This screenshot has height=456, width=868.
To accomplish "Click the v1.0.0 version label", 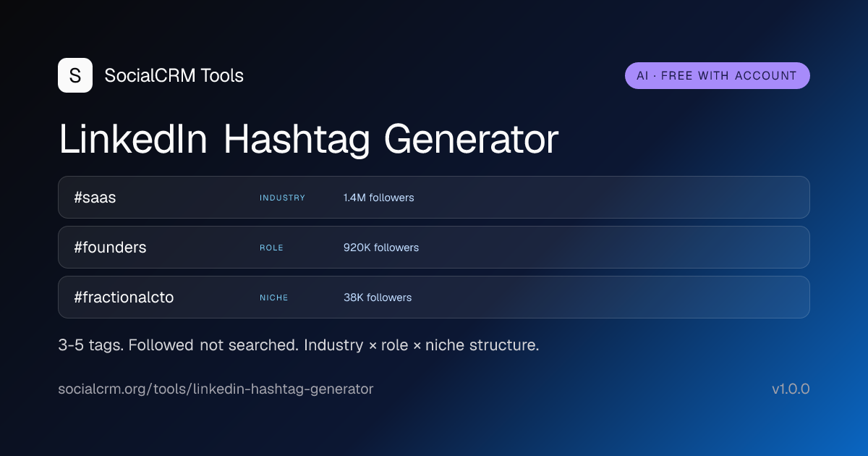I will point(791,389).
